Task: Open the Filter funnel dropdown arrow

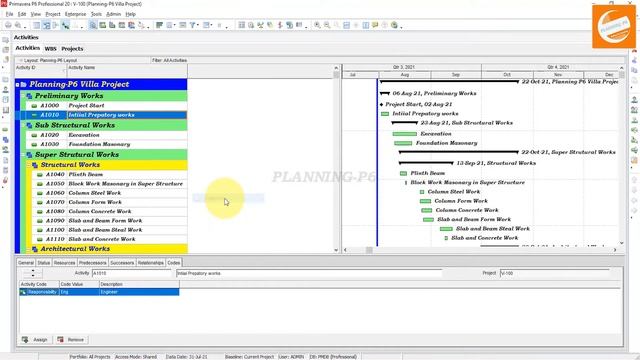Action: pos(198,25)
